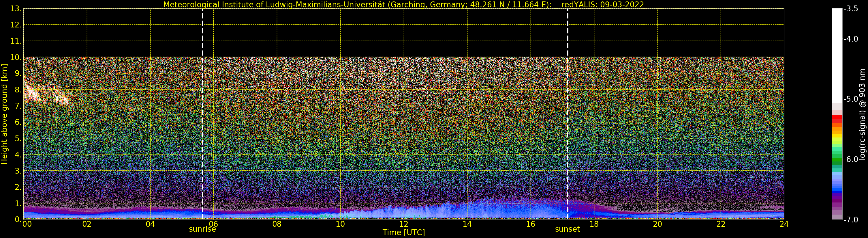The width and height of the screenshot is (868, 238).
Task: Click the height axis tick label 1.
Action: point(18,203)
